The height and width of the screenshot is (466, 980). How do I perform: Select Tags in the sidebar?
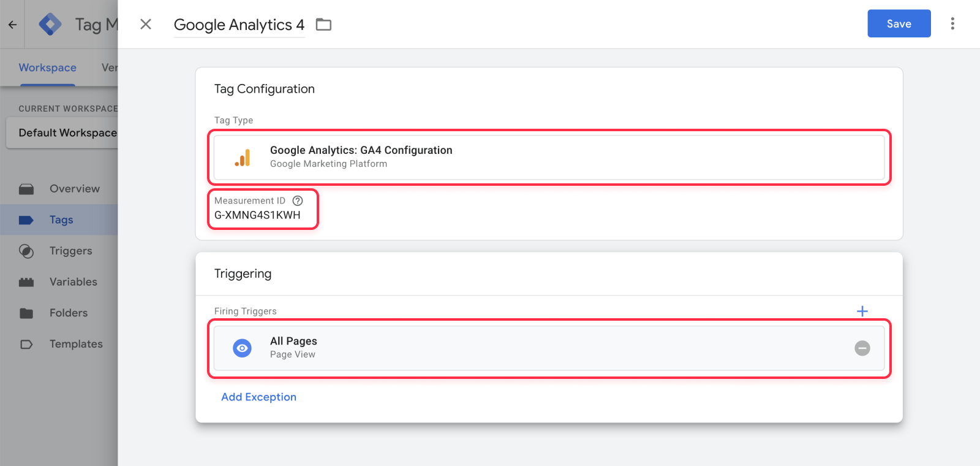point(59,220)
